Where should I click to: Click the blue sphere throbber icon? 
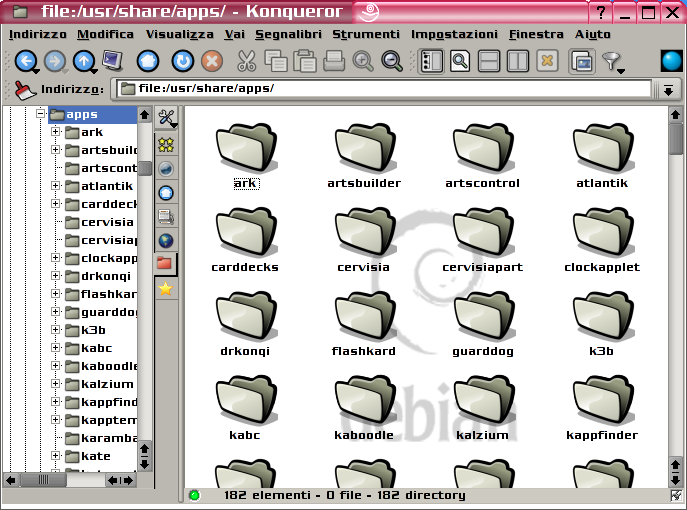(x=671, y=61)
